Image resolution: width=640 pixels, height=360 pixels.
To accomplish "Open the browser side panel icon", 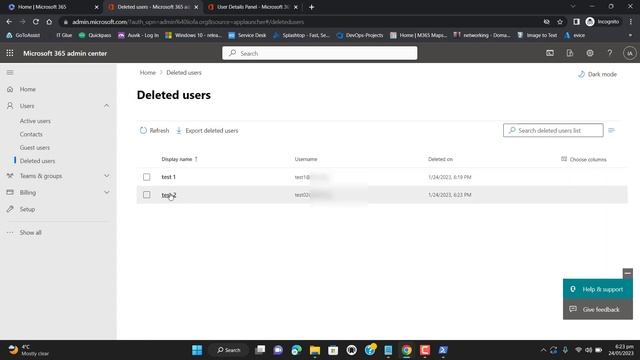I will tap(576, 22).
